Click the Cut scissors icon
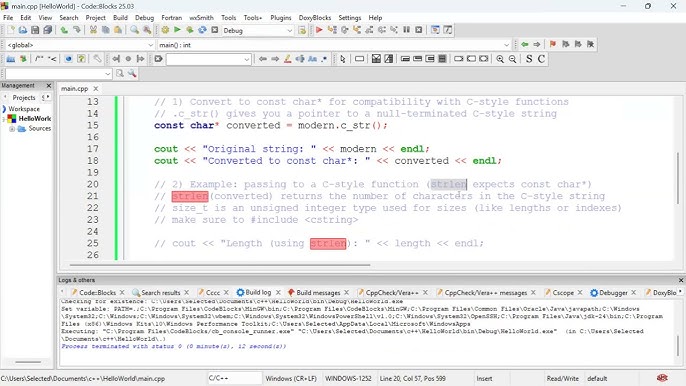 coord(93,30)
